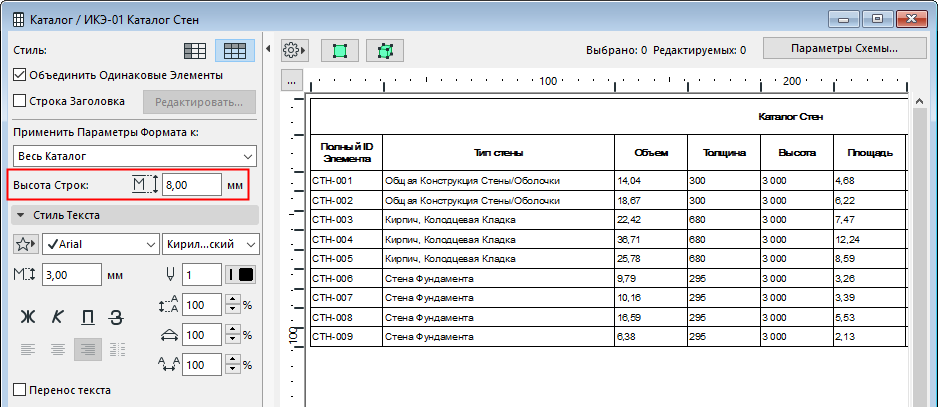Click Высота Строк 8,00 field
Viewport: 938px width, 407px height.
(192, 186)
